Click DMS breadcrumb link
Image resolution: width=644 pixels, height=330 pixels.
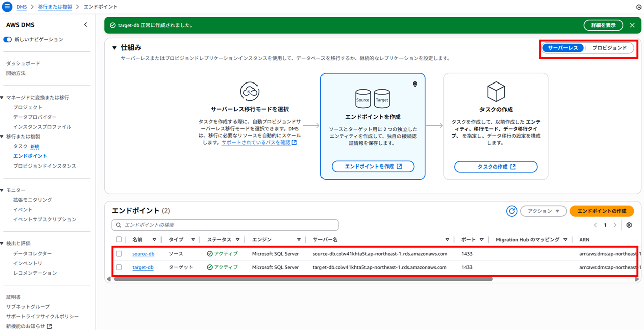point(22,7)
